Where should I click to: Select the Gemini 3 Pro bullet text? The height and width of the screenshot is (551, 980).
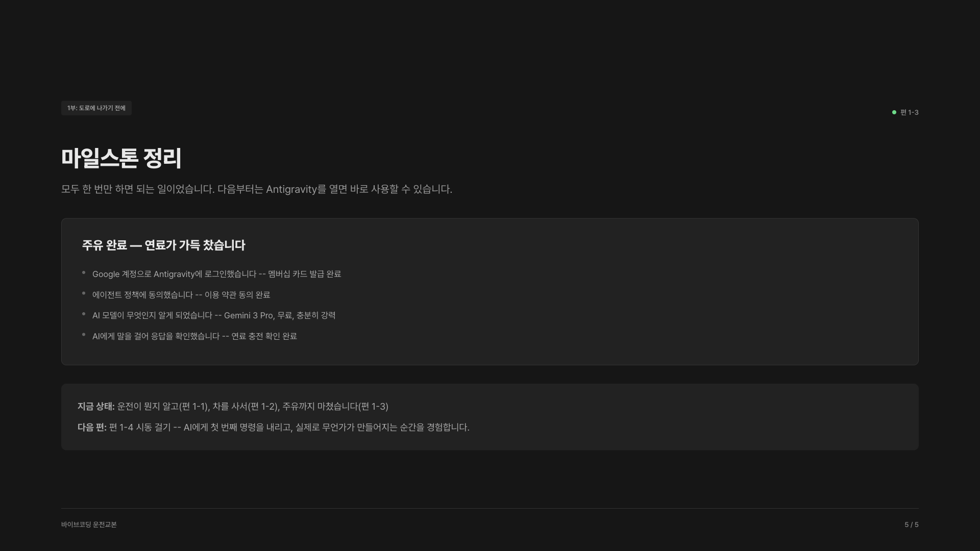214,315
